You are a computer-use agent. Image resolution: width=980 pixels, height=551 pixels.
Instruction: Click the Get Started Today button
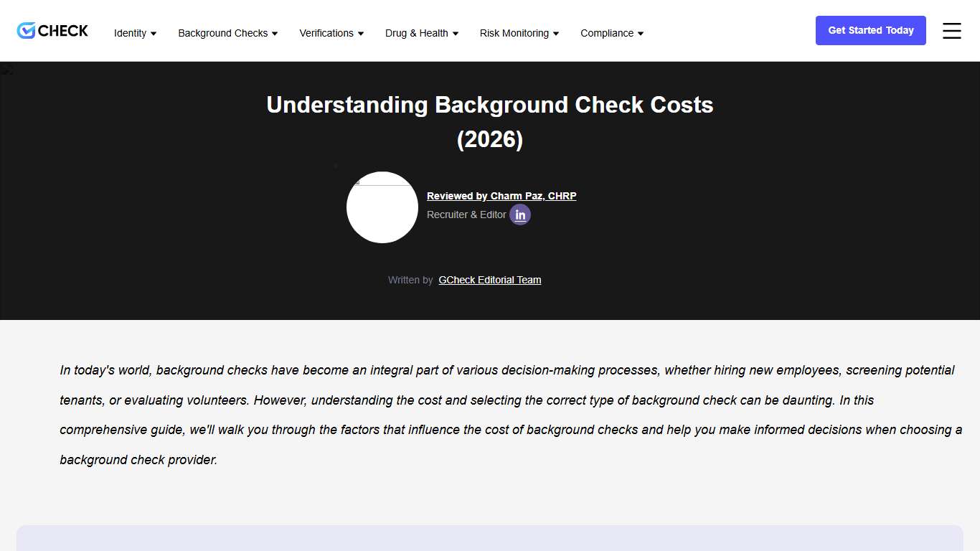tap(870, 30)
